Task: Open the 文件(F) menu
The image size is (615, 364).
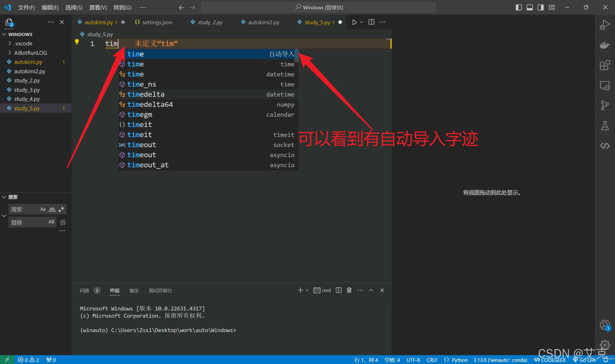Action: tap(26, 7)
